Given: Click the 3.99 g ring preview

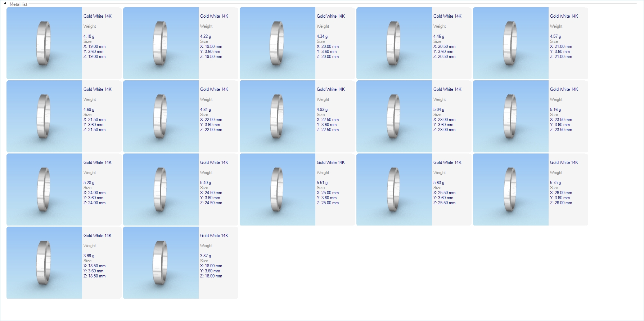Looking at the screenshot, I should pyautogui.click(x=44, y=263).
